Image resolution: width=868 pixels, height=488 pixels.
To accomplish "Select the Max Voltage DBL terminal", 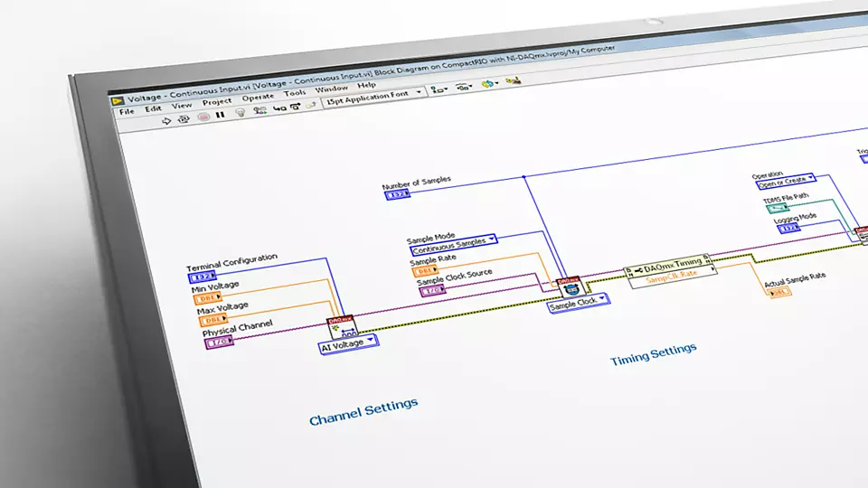I will tap(213, 320).
